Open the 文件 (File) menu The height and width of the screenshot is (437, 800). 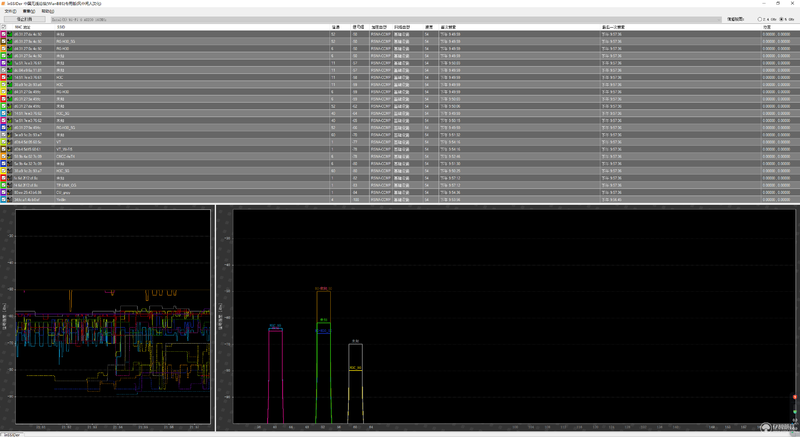coord(10,11)
